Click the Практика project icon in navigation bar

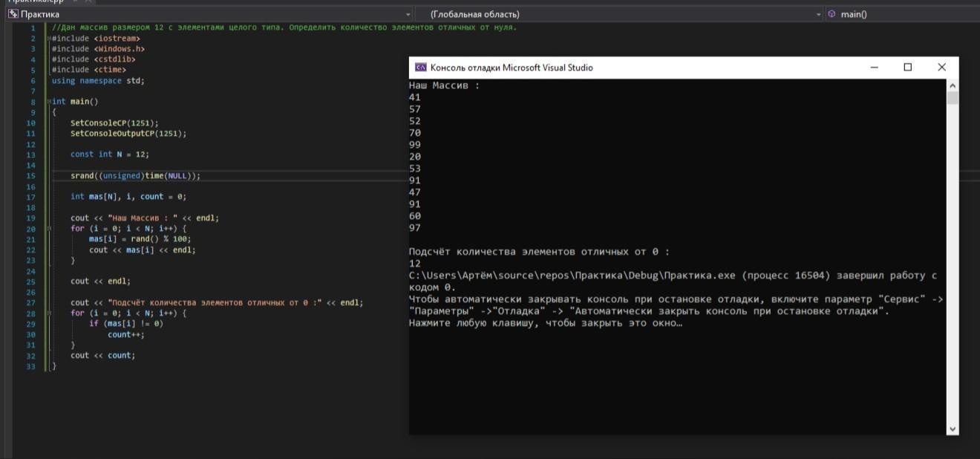click(13, 14)
